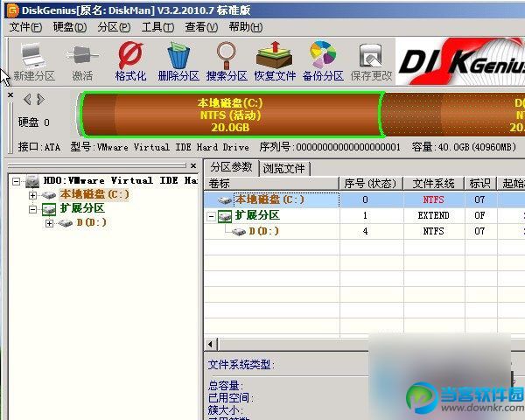Screen dimensions: 525x420
Task: Open the 帮助(H) menu
Action: 246,27
